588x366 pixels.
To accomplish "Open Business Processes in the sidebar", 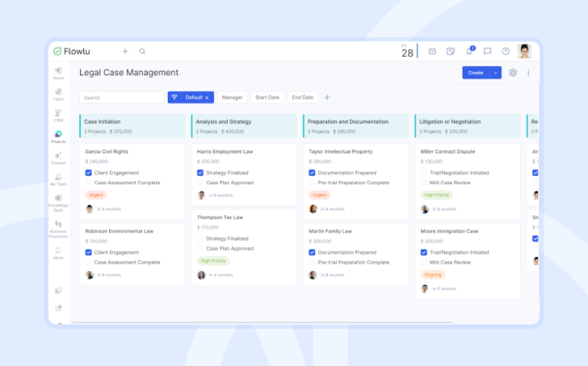I will pyautogui.click(x=58, y=229).
